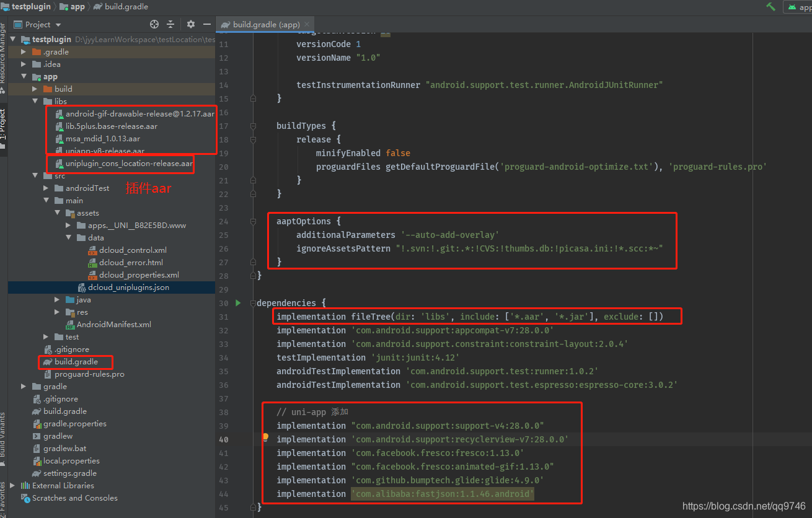The width and height of the screenshot is (812, 518).
Task: Select local.properties file
Action: coord(66,461)
